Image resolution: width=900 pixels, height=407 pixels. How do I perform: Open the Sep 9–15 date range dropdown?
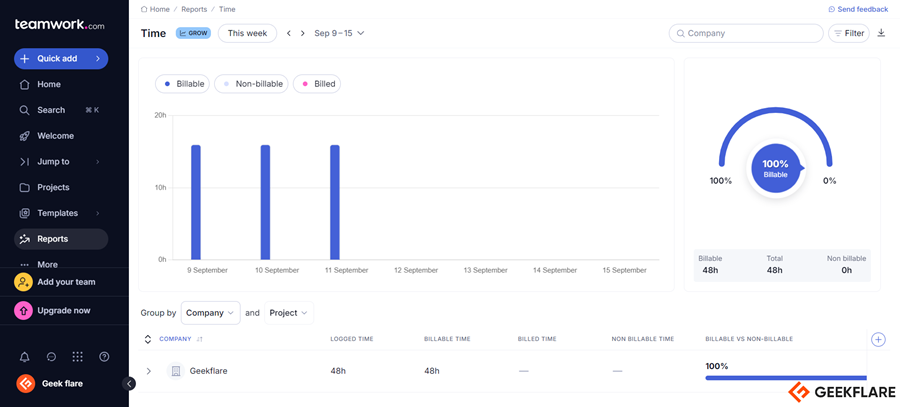(339, 33)
